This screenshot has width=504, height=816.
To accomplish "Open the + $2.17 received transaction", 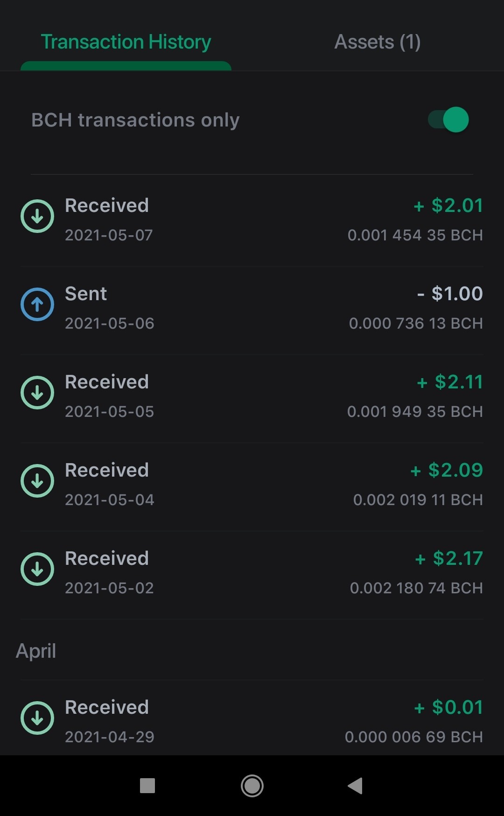I will (252, 573).
